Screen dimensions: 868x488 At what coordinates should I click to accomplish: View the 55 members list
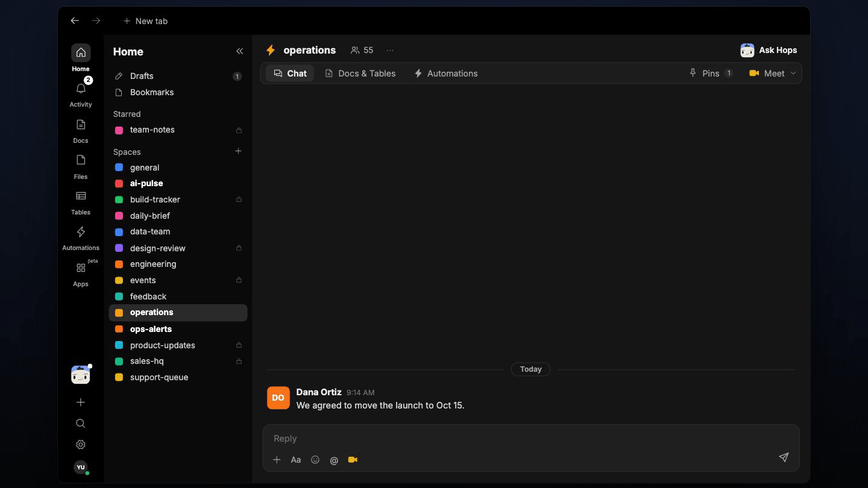(362, 50)
